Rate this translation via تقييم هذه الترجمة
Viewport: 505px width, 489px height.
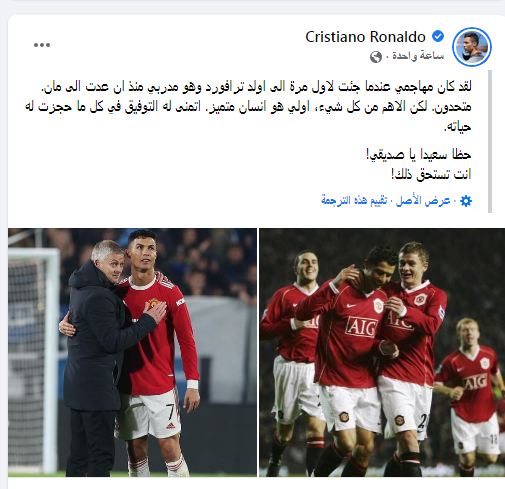(354, 201)
